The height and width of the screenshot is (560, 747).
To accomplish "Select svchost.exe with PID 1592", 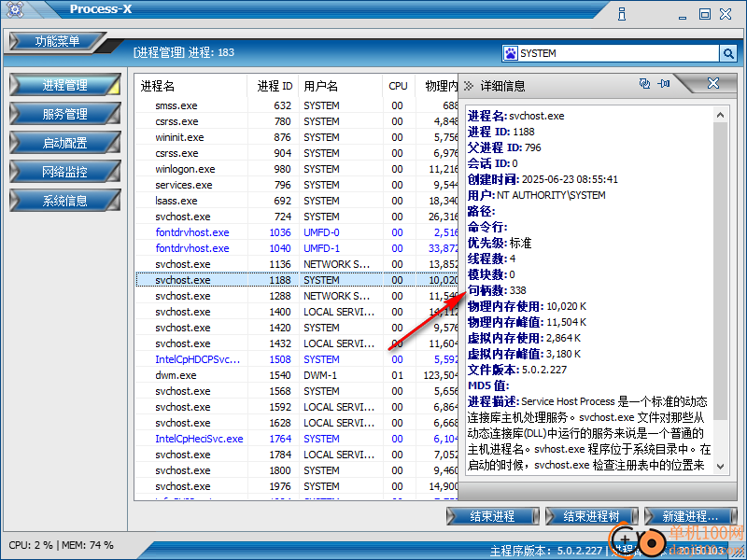I will pos(296,407).
